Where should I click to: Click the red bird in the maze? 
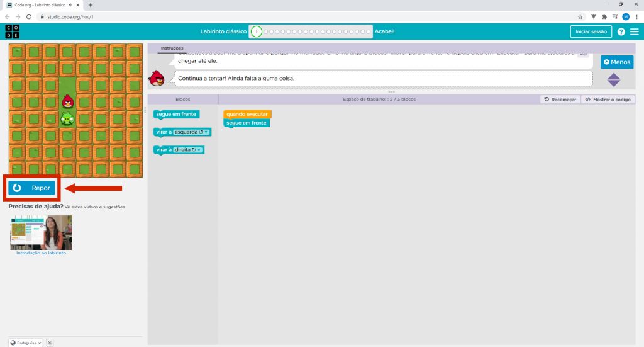(x=68, y=101)
